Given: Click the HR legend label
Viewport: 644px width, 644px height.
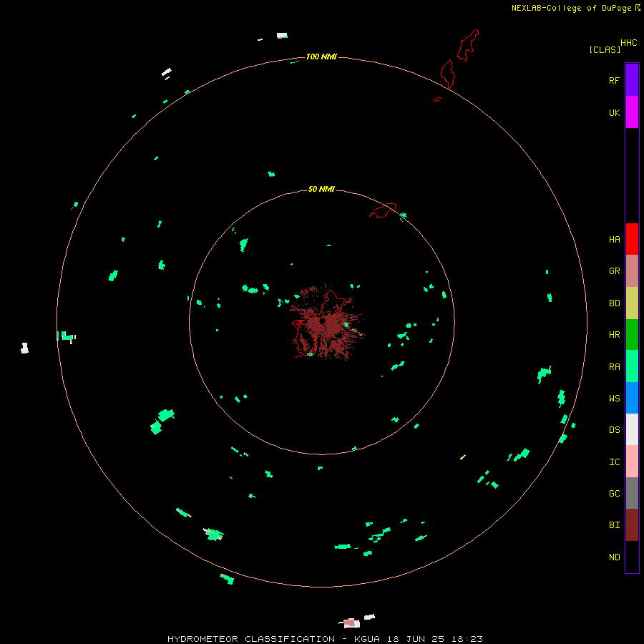Looking at the screenshot, I should tap(614, 335).
